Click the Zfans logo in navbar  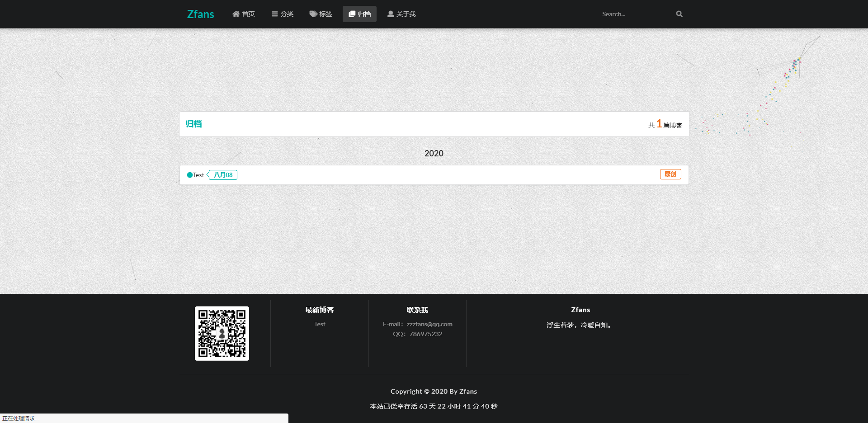tap(201, 14)
